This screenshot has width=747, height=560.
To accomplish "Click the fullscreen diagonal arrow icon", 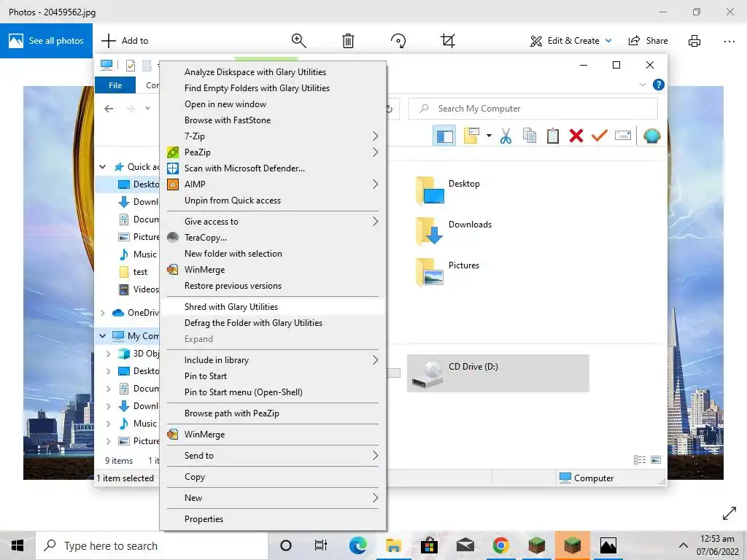I will pyautogui.click(x=729, y=513).
